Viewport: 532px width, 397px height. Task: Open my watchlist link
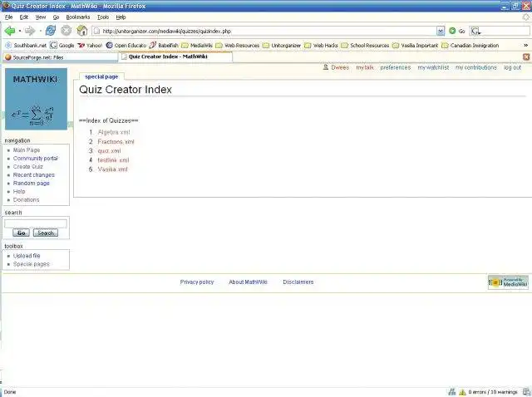(433, 67)
